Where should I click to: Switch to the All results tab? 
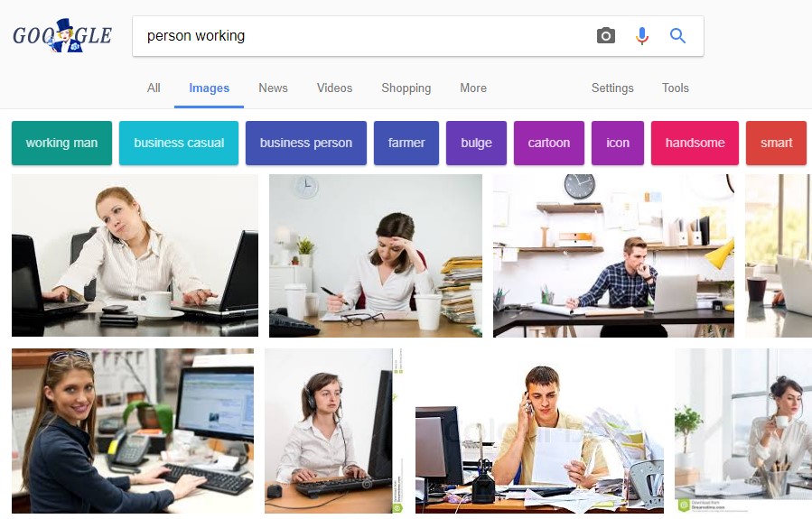tap(154, 88)
